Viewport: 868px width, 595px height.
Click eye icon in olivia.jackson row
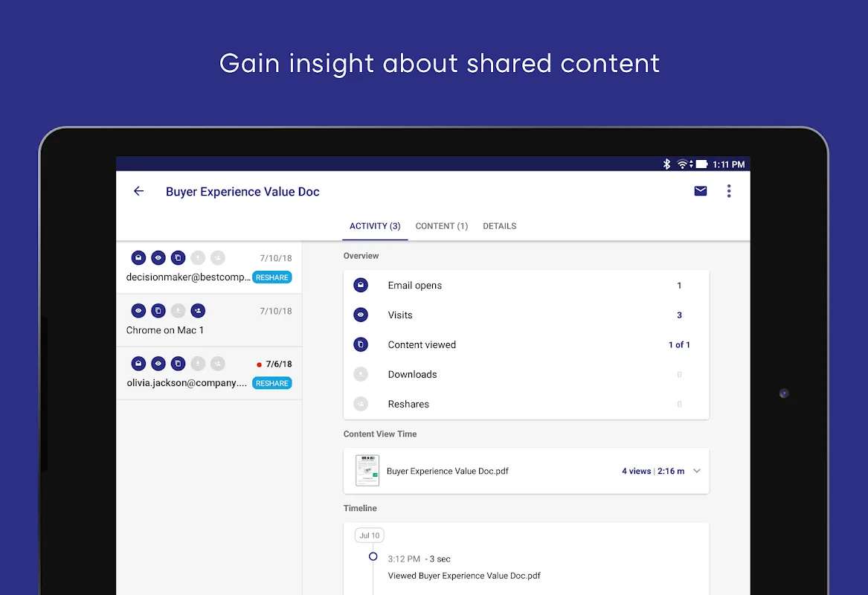coord(158,364)
